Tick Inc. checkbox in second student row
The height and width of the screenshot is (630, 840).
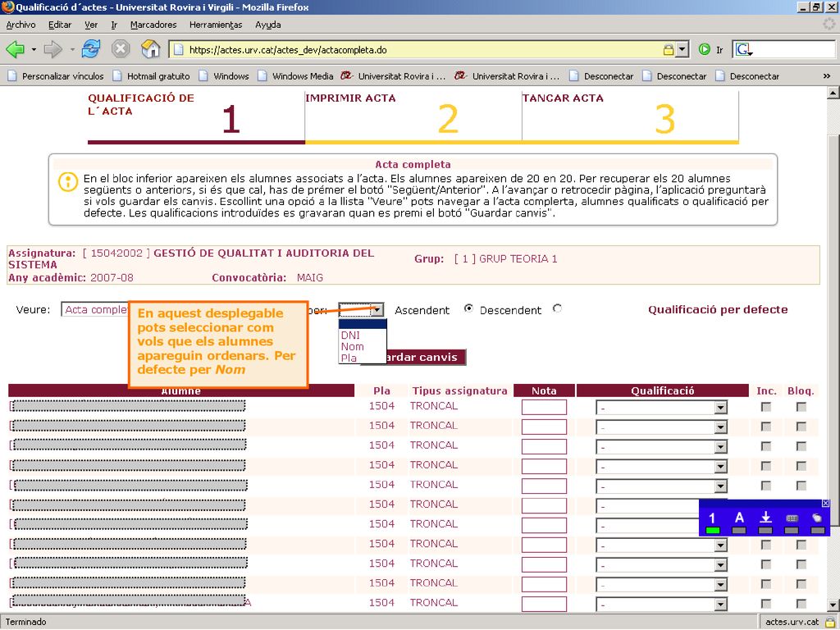pos(766,427)
